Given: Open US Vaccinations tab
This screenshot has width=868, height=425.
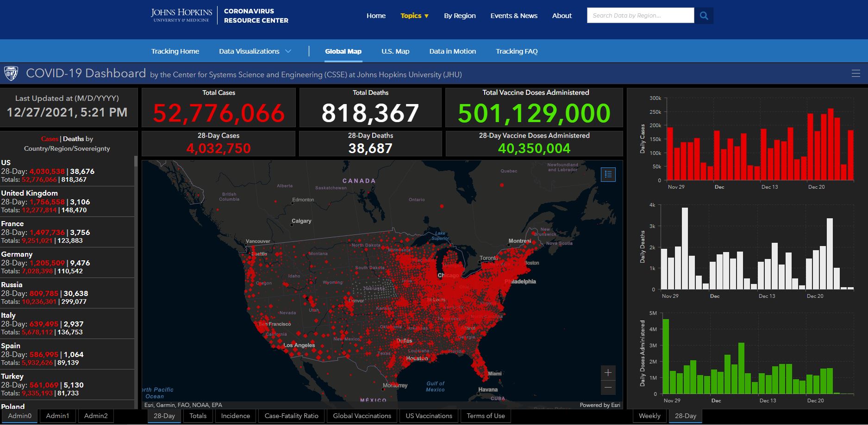Looking at the screenshot, I should [429, 416].
